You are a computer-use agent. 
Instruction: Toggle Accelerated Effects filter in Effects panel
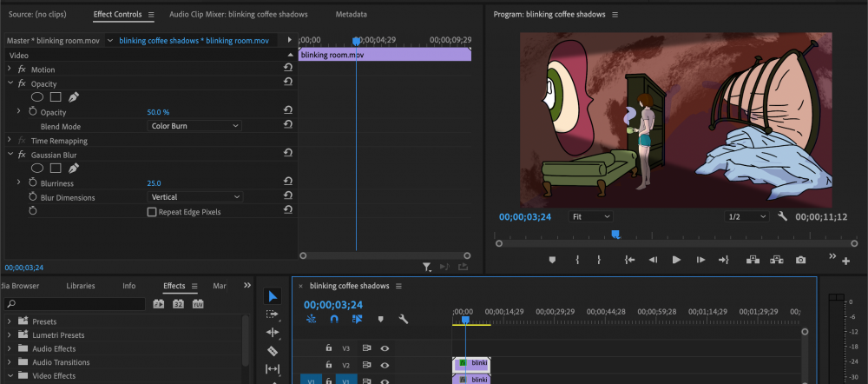pyautogui.click(x=158, y=304)
